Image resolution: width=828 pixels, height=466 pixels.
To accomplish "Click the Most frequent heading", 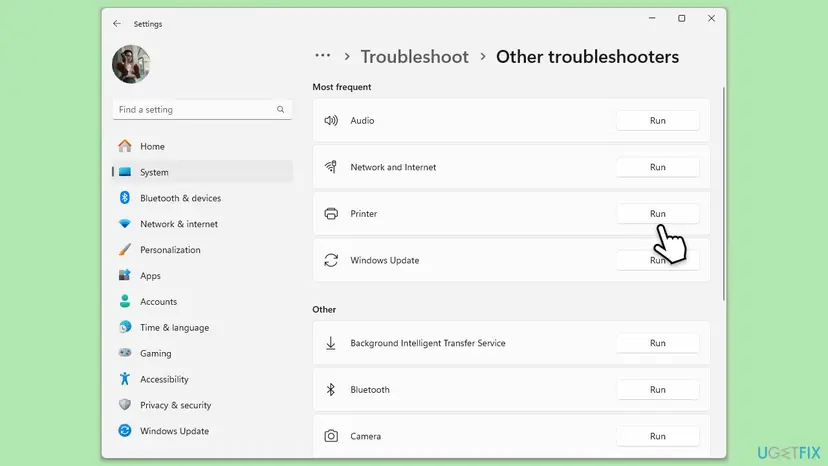I will [x=342, y=87].
